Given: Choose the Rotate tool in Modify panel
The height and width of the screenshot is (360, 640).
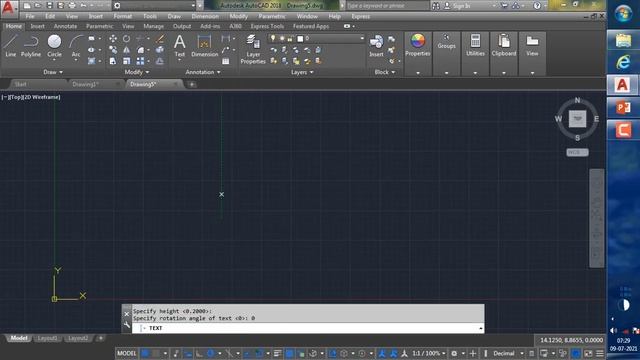Looking at the screenshot, I should [x=127, y=38].
